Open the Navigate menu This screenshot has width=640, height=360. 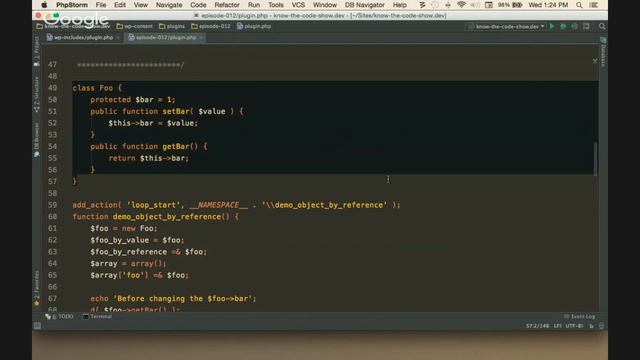point(169,5)
